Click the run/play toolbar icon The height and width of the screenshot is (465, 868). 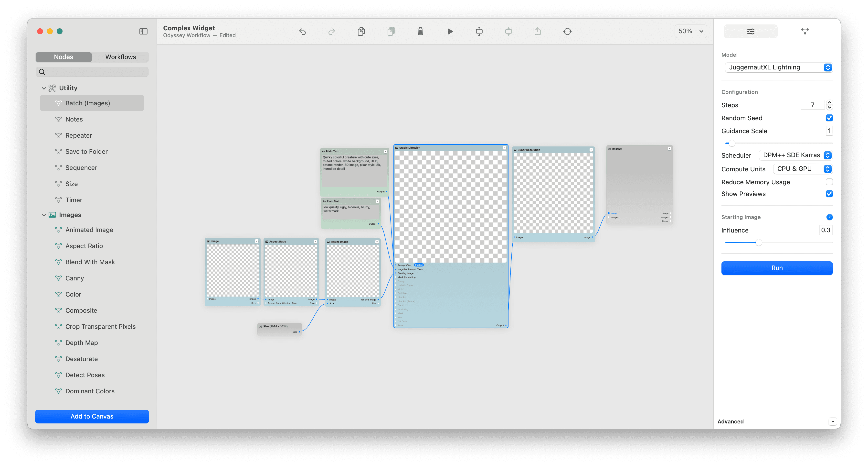click(451, 32)
